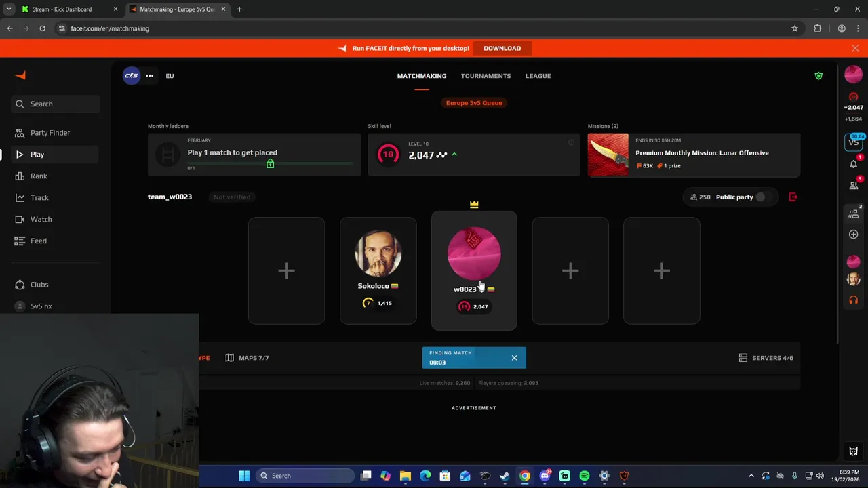Screen dimensions: 868x488
Task: Open the Windows Start menu
Action: click(x=244, y=476)
